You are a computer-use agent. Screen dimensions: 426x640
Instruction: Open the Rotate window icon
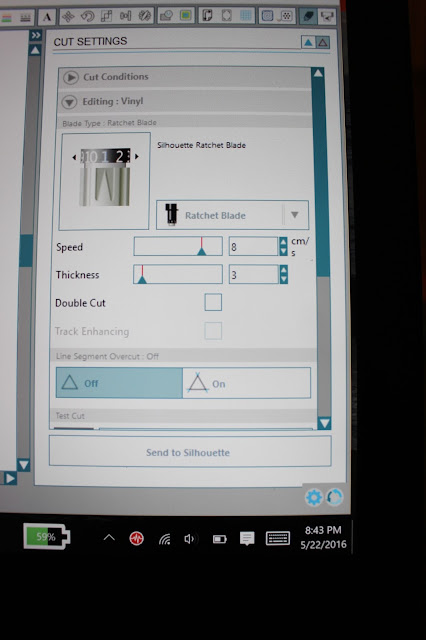coord(87,17)
